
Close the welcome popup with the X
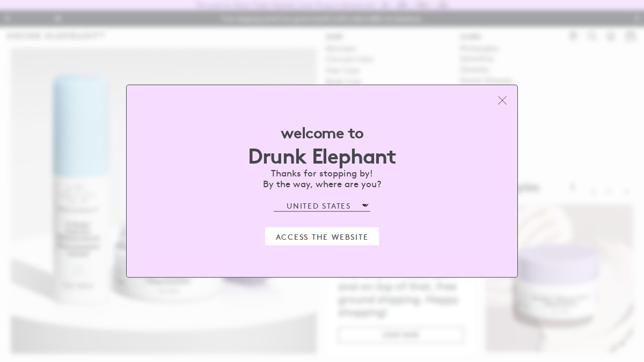502,100
